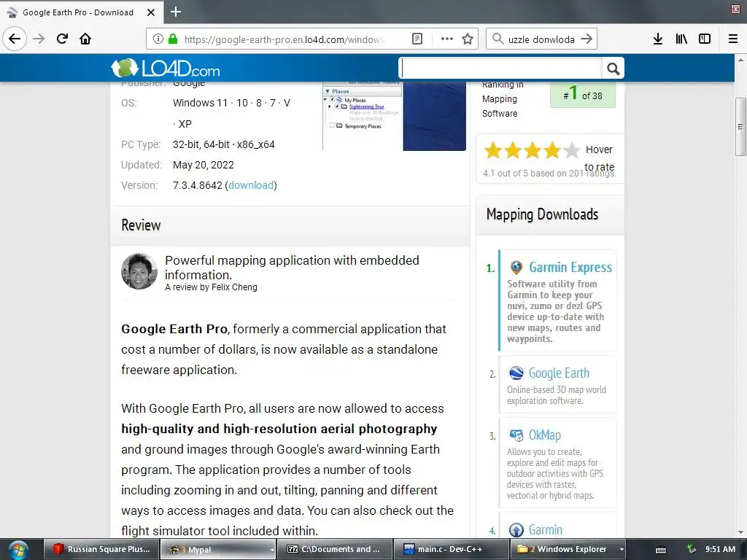Image resolution: width=747 pixels, height=560 pixels.
Task: Toggle the browser sidebar
Action: 705,39
